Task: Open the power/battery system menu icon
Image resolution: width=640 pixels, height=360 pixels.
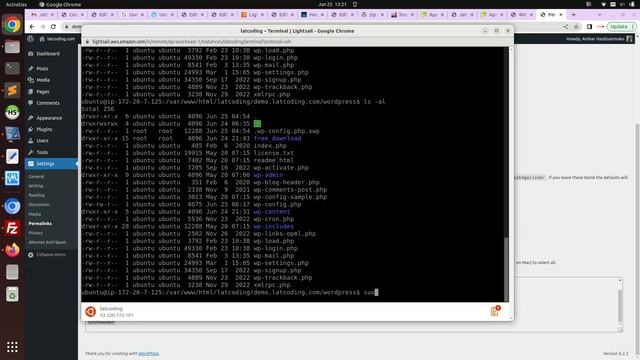Action: pyautogui.click(x=631, y=4)
